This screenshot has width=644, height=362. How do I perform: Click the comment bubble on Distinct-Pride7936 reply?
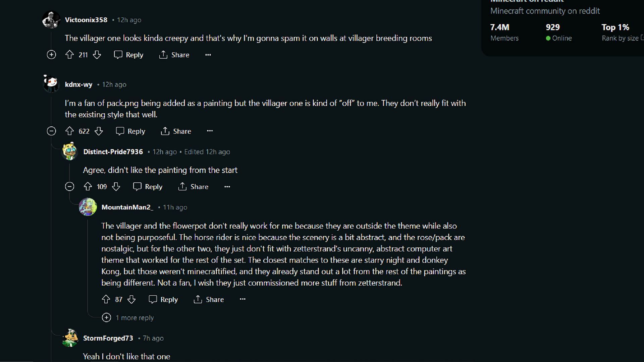click(x=137, y=186)
